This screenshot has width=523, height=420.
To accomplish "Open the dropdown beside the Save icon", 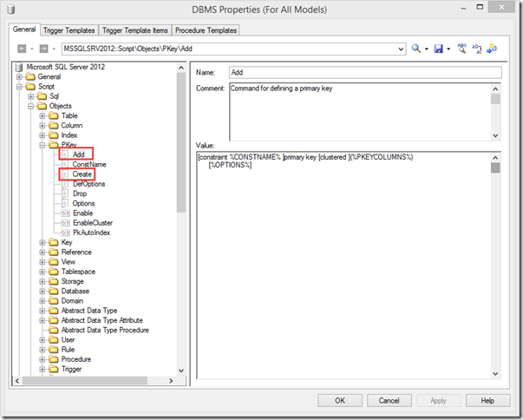I will click(x=448, y=49).
